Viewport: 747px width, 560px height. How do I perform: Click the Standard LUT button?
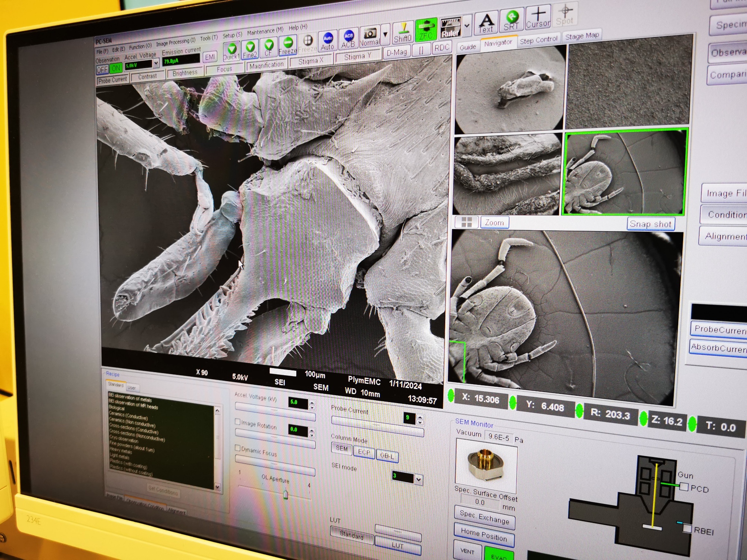pos(351,535)
